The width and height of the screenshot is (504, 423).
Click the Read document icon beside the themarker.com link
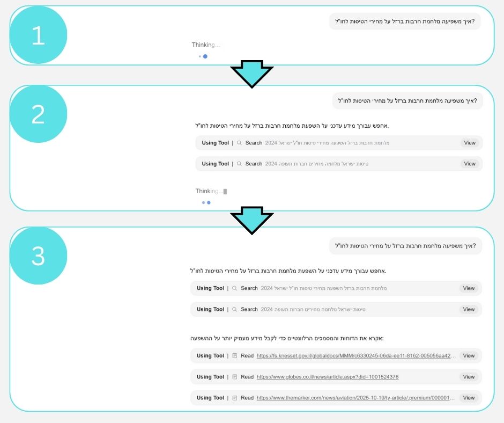[x=234, y=398]
